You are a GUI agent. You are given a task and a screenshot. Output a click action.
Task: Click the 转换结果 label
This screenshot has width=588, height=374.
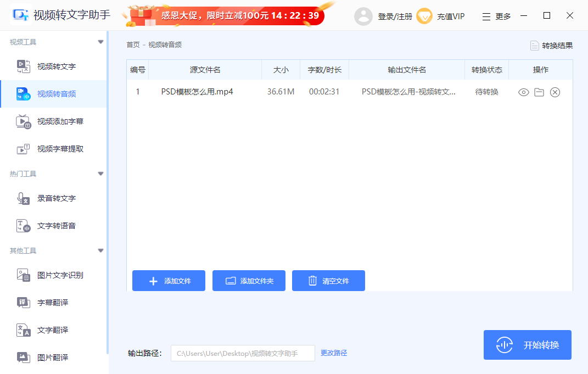(x=557, y=46)
